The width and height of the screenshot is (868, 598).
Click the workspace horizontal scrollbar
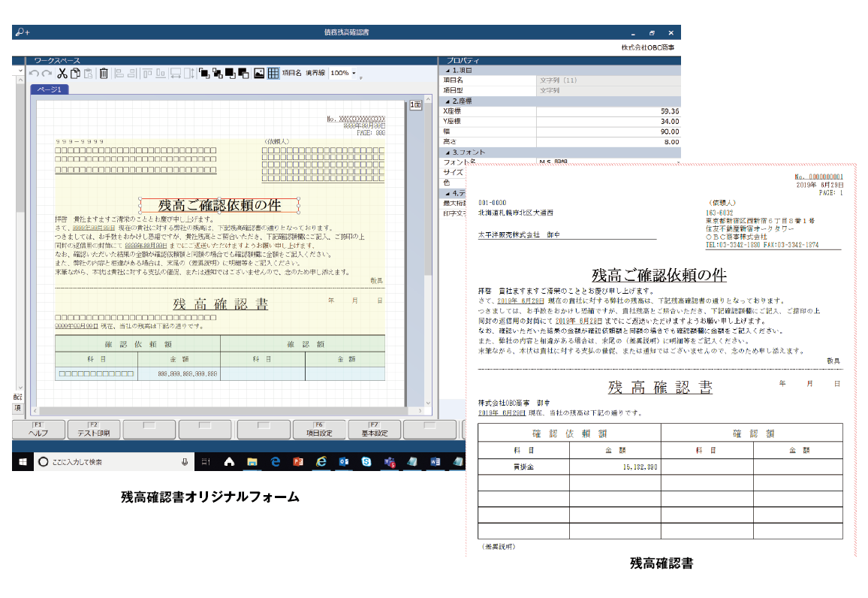[228, 411]
